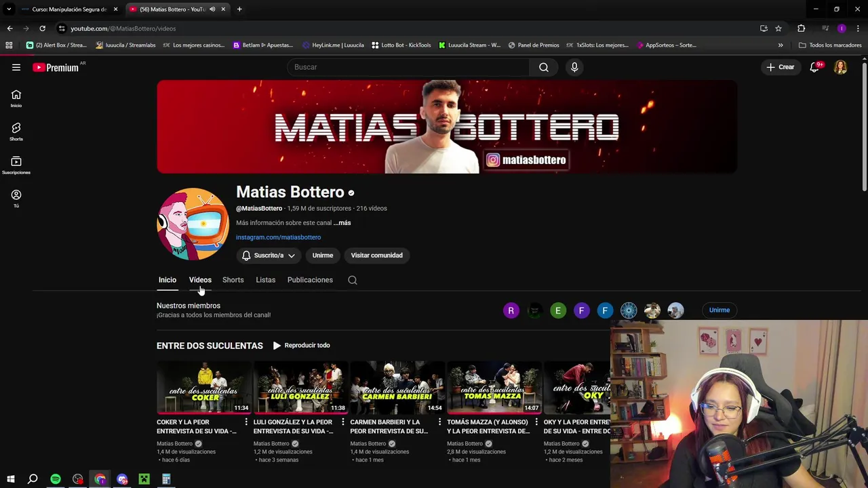
Task: Close the YouTube browser tab
Action: (223, 9)
